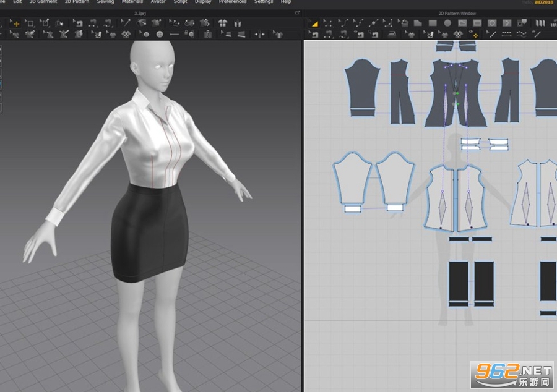Screen dimensions: 557x392
Task: Select the 2D checkered shirt texture icon
Action: click(x=459, y=34)
